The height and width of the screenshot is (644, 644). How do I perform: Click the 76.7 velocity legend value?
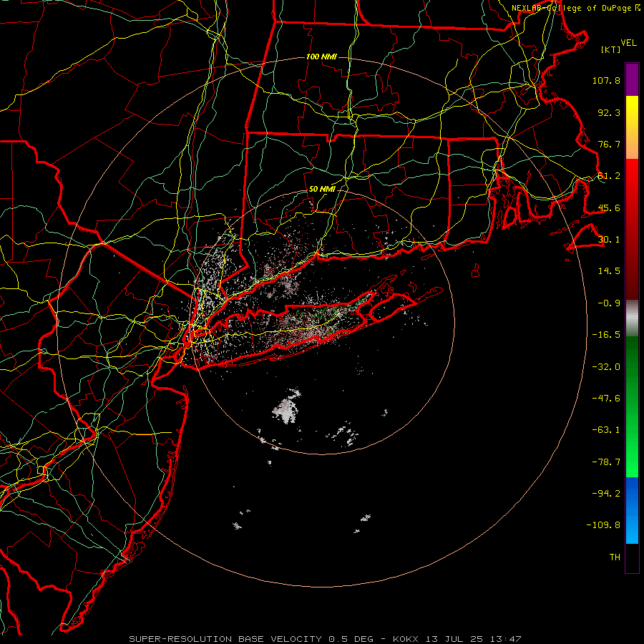tap(609, 144)
